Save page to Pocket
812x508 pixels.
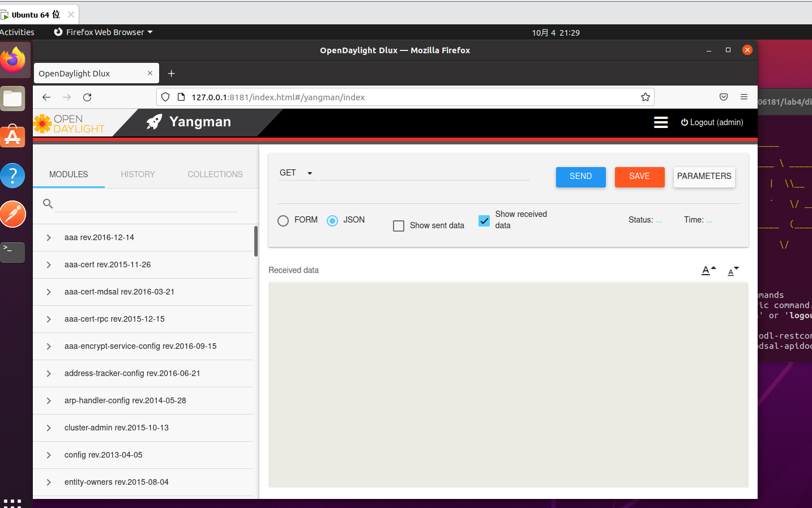tap(724, 97)
